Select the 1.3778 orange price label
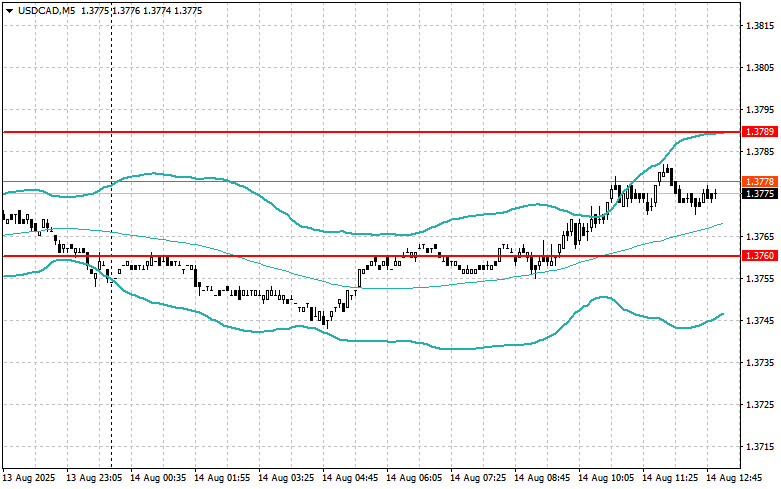 pos(760,182)
